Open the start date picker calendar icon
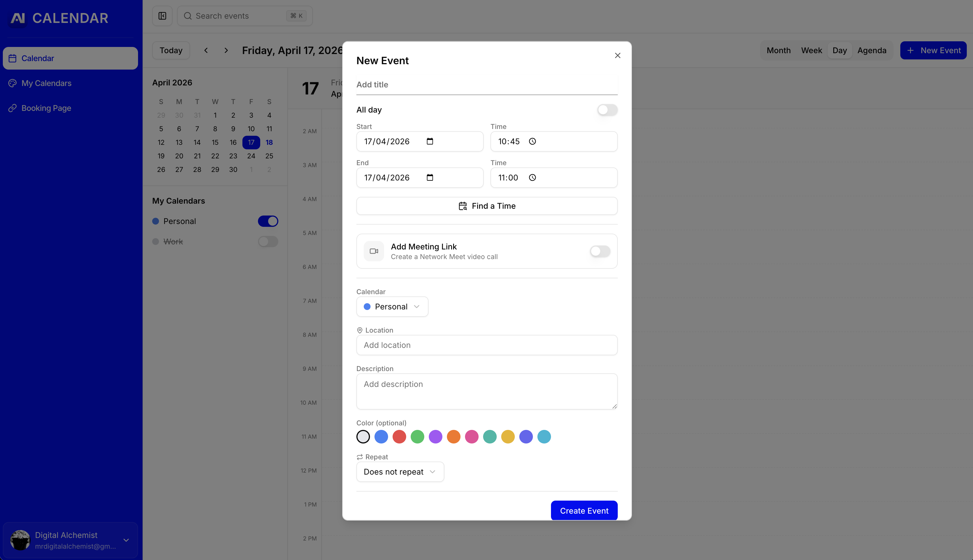 [430, 141]
